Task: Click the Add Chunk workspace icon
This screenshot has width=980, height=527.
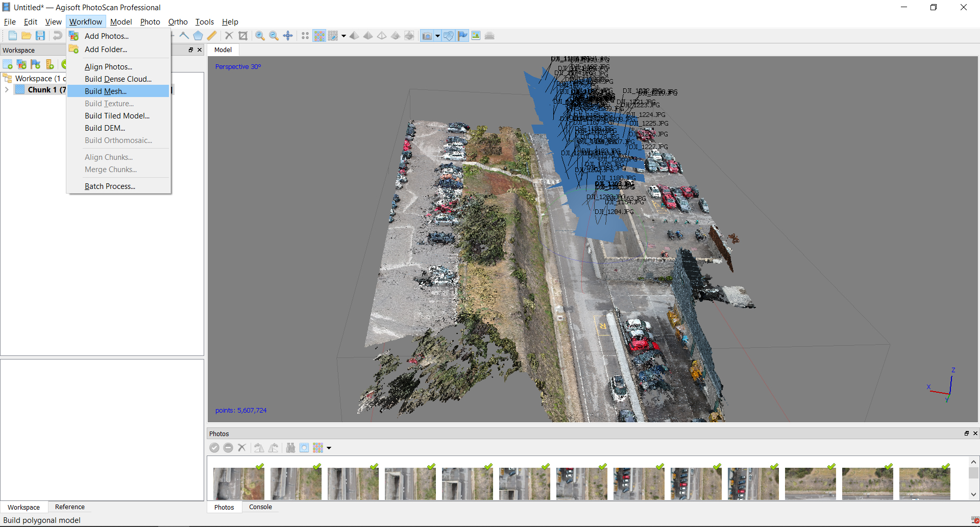Action: coord(8,64)
